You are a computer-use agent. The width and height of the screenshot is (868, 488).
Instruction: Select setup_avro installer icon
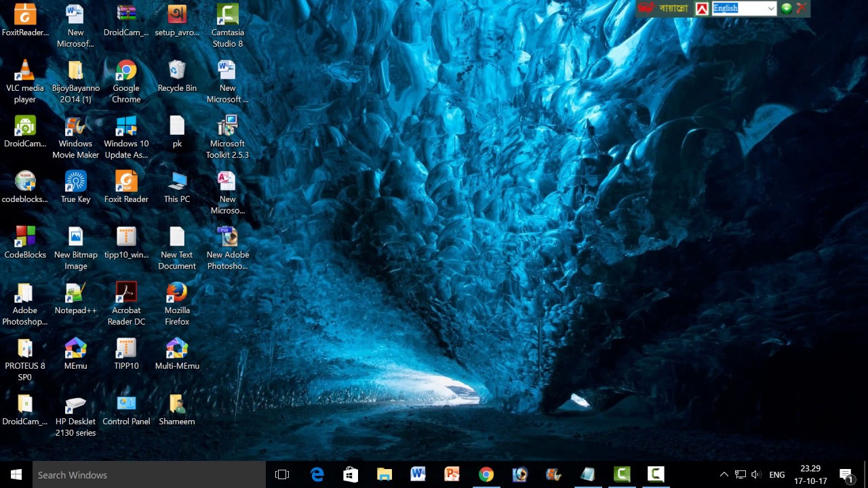tap(177, 20)
